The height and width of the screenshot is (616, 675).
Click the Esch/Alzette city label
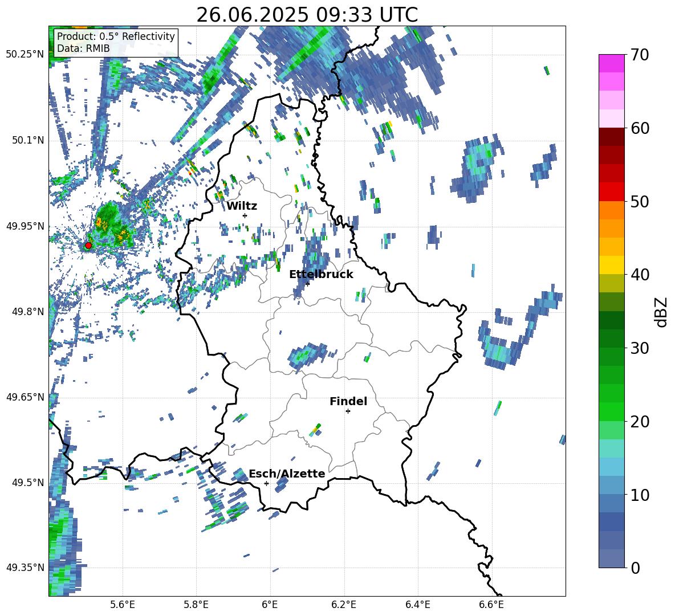pos(287,474)
